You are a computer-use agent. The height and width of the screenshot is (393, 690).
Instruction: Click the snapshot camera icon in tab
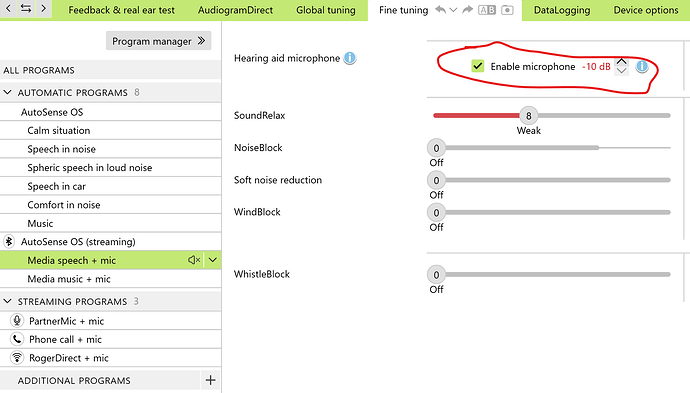(x=507, y=10)
